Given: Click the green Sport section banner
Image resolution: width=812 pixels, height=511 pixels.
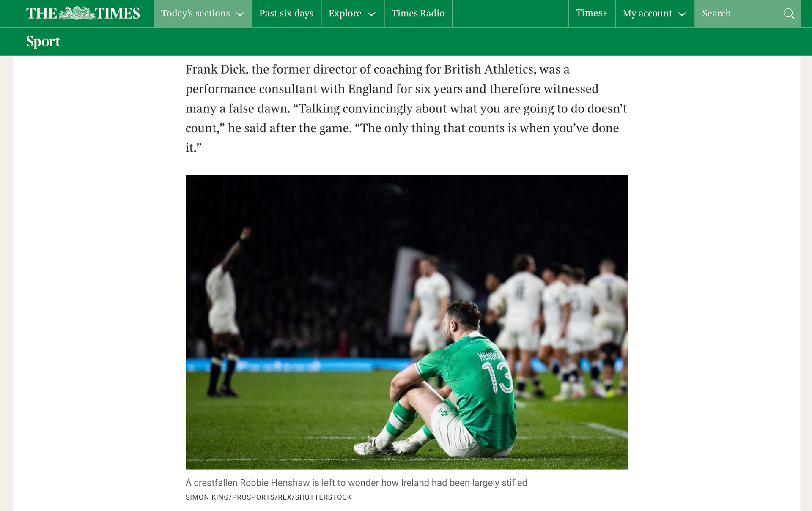Looking at the screenshot, I should tap(406, 42).
